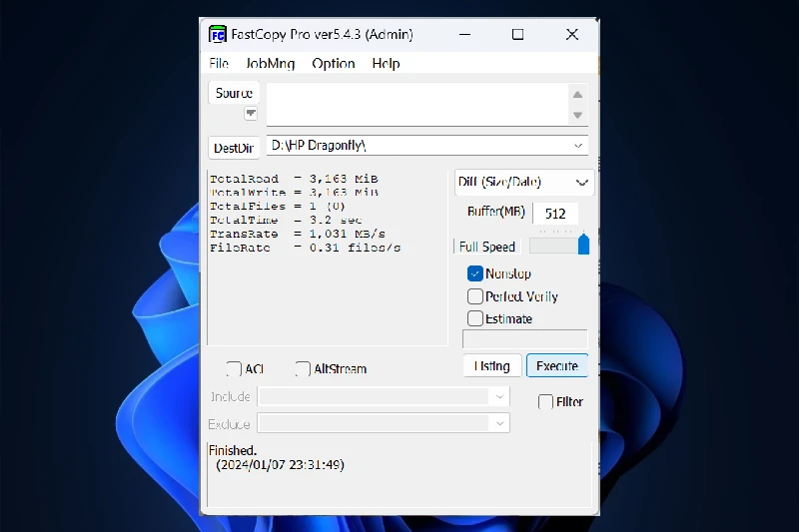Viewport: 799px width, 532px height.
Task: Click the Full Speed label
Action: pyautogui.click(x=487, y=247)
